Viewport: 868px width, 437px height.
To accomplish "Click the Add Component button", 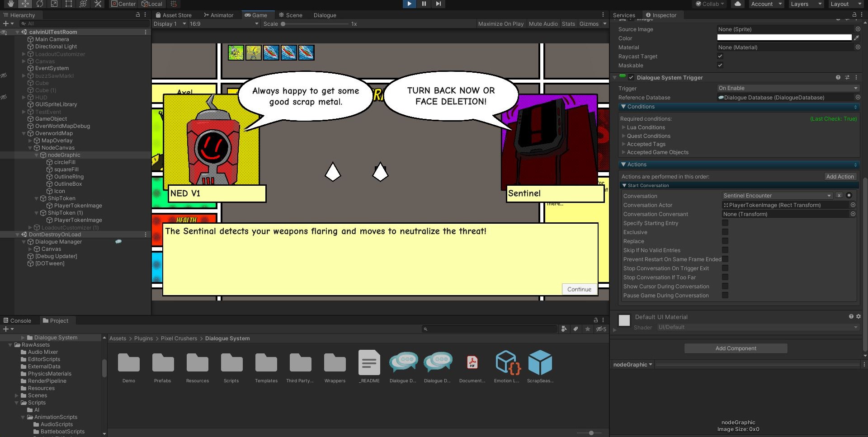I will [736, 348].
